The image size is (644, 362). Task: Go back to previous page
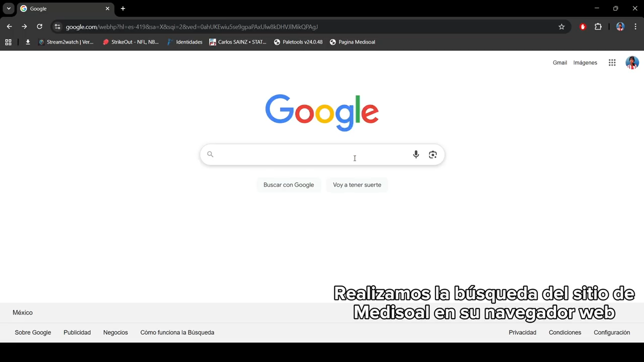9,27
